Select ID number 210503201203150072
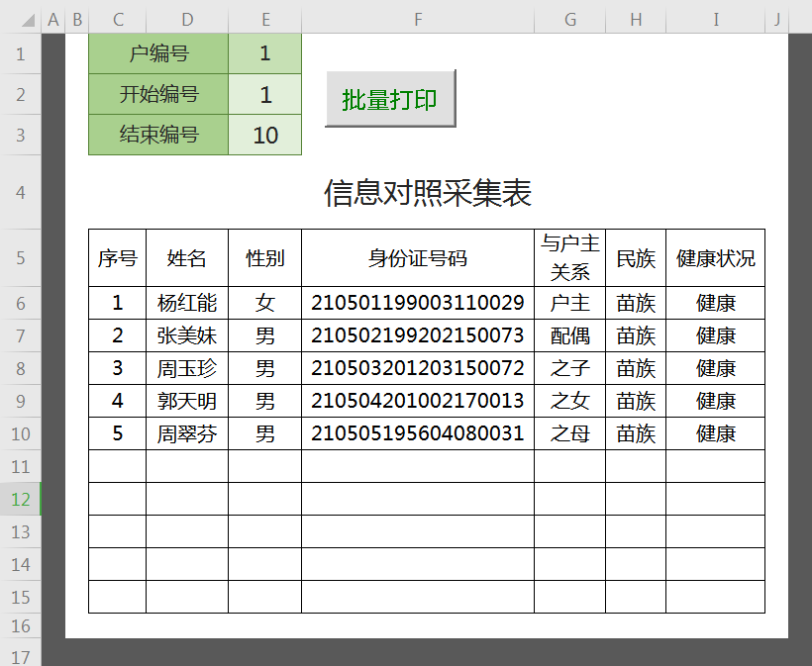Image resolution: width=812 pixels, height=666 pixels. 418,368
